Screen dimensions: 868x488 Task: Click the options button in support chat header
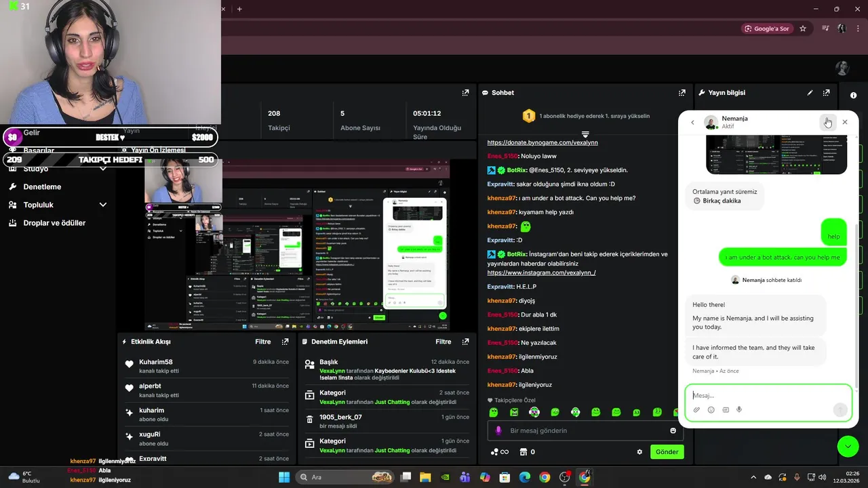pyautogui.click(x=827, y=122)
